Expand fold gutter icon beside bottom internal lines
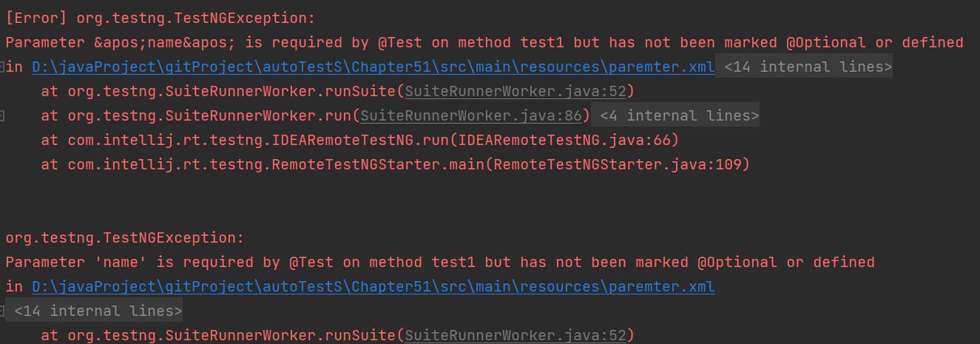The height and width of the screenshot is (344, 980). coord(2,311)
